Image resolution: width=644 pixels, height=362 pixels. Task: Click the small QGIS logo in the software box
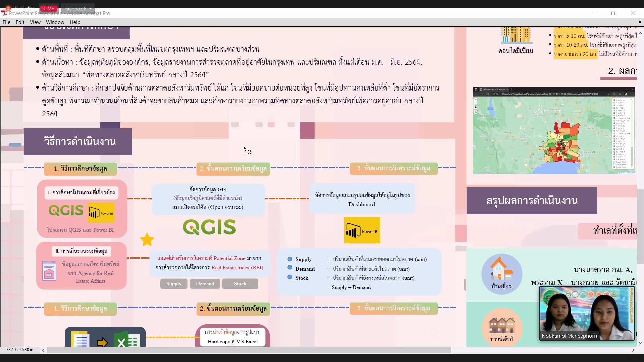click(x=66, y=210)
